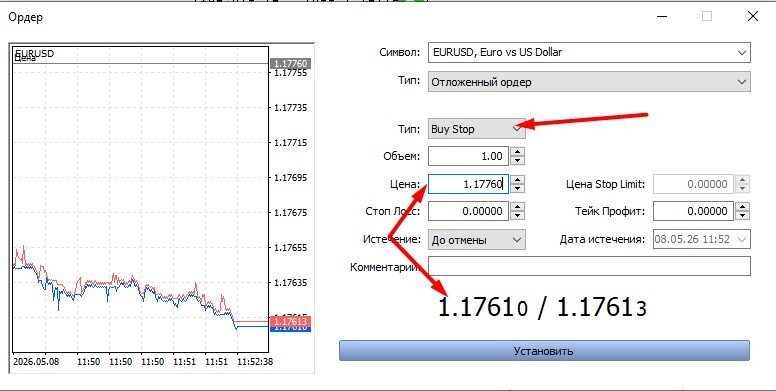
Task: Click the EURUSD chart title
Action: (x=35, y=53)
